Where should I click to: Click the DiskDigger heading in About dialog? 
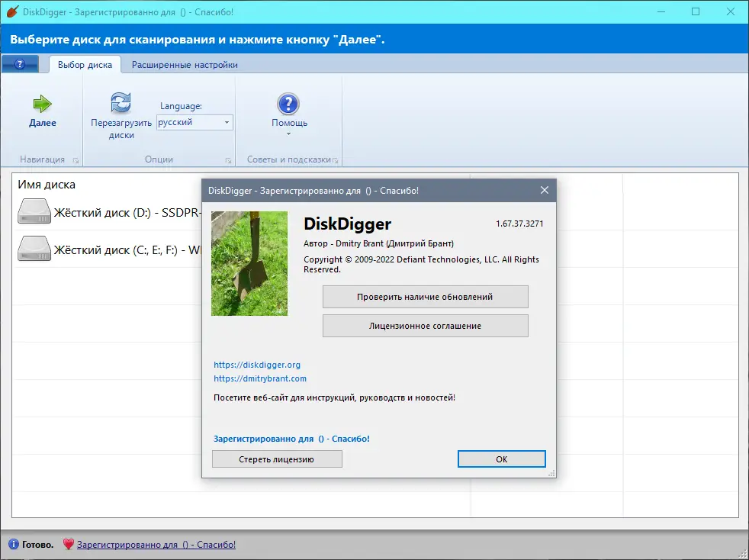347,224
